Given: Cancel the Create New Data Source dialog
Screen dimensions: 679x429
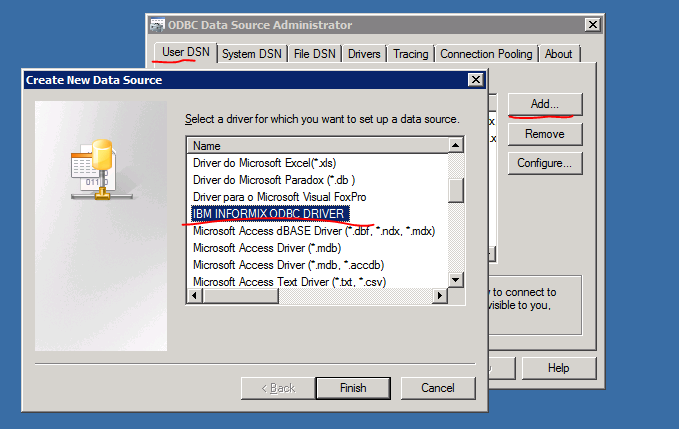Looking at the screenshot, I should click(438, 388).
